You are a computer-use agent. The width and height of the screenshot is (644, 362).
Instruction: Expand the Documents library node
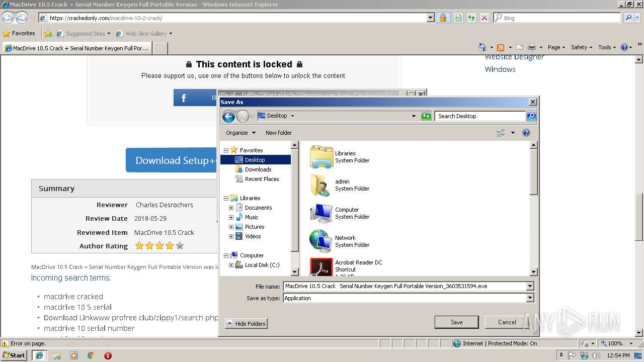pyautogui.click(x=231, y=208)
